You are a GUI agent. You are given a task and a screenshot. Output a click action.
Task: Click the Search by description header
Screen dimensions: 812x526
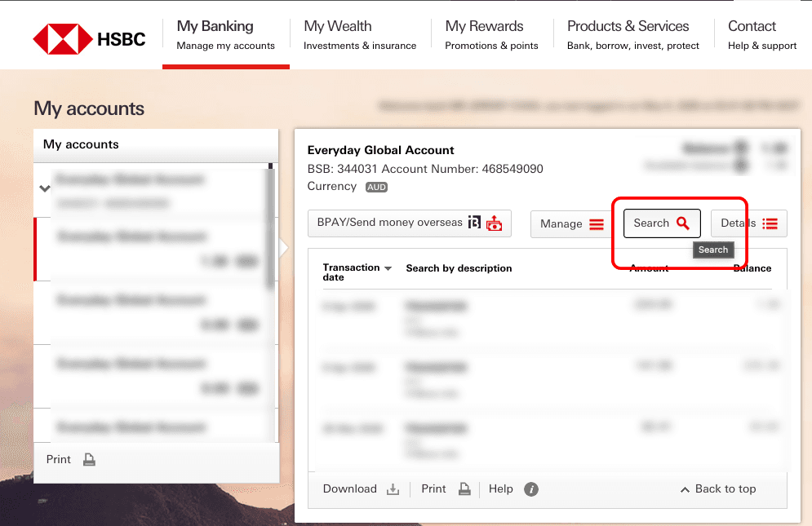(459, 268)
